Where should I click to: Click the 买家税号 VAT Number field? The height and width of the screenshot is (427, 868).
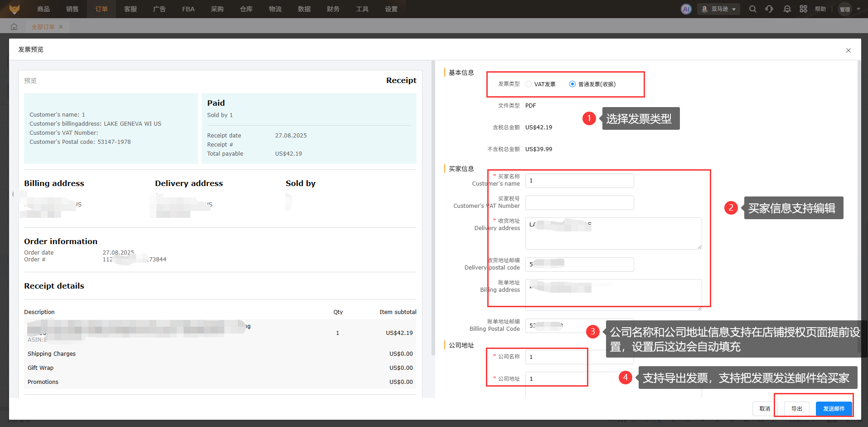pyautogui.click(x=579, y=203)
